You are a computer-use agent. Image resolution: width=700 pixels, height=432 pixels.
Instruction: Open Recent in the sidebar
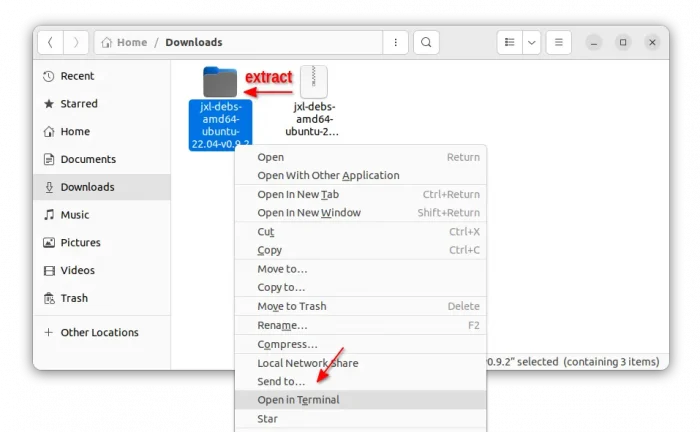[x=77, y=76]
